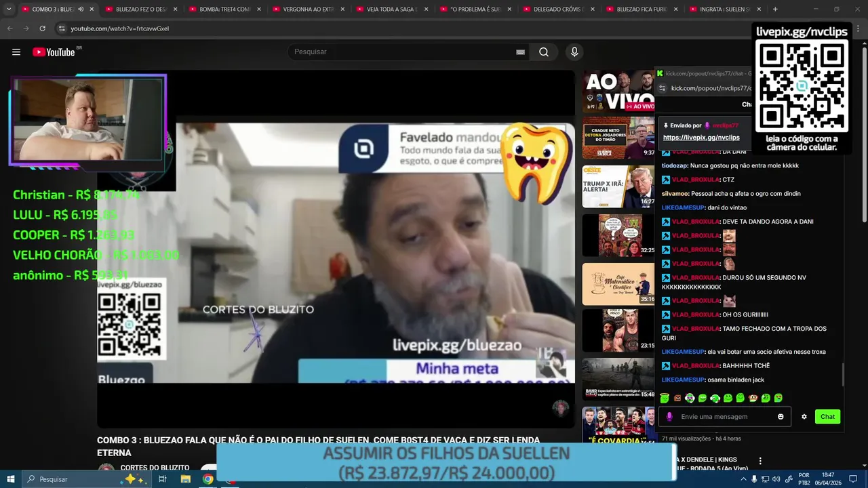868x488 pixels.
Task: Open the É COVARDIA video thumbnail
Action: click(618, 426)
